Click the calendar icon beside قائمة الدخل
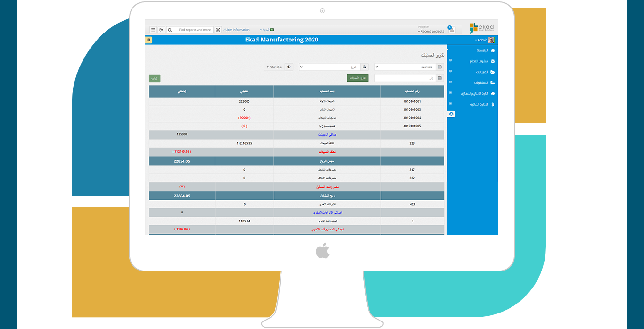 [x=440, y=67]
